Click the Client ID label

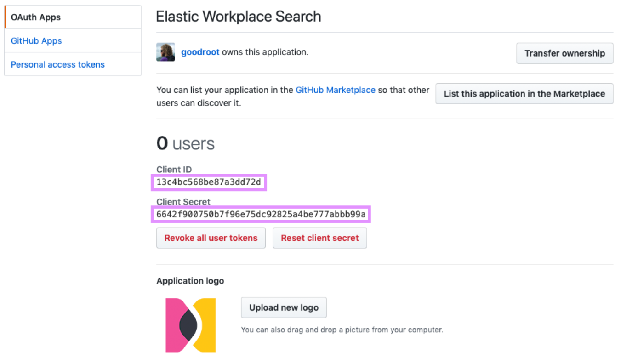[x=174, y=170]
